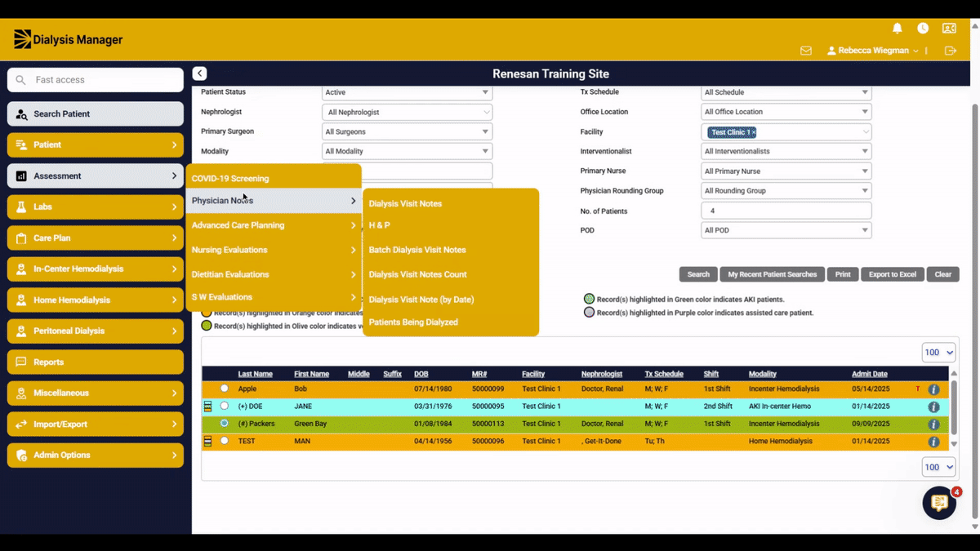The height and width of the screenshot is (551, 980).
Task: Click info icon for Packers Green Bay
Action: [x=933, y=424]
